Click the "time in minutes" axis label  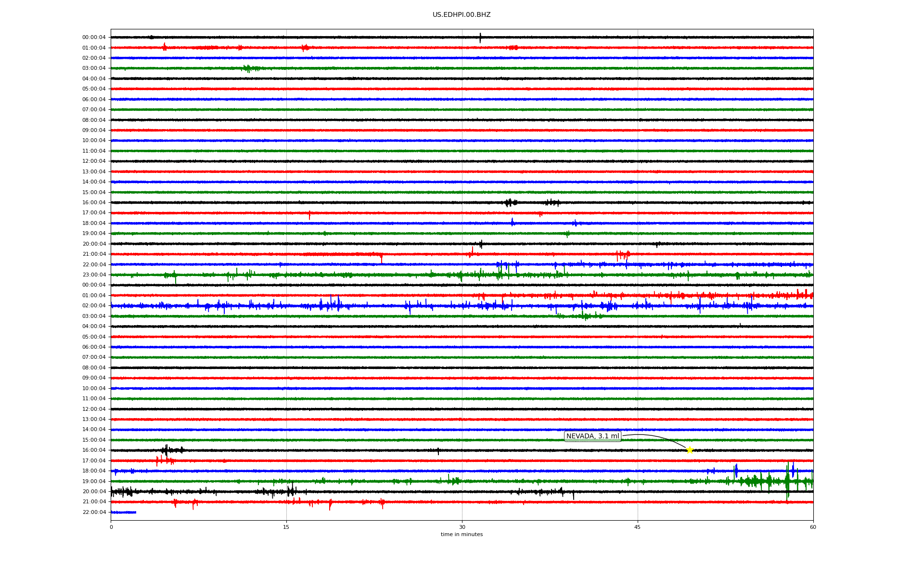pyautogui.click(x=461, y=535)
